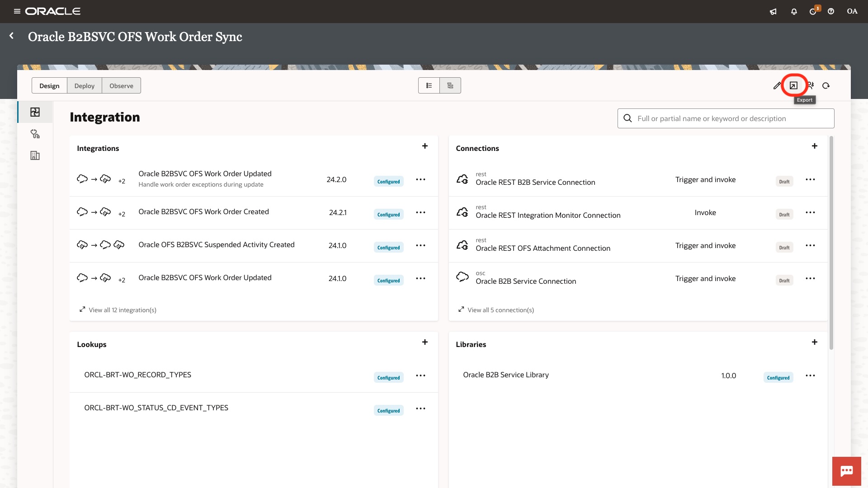
Task: Switch to the Observe tab
Action: (121, 86)
